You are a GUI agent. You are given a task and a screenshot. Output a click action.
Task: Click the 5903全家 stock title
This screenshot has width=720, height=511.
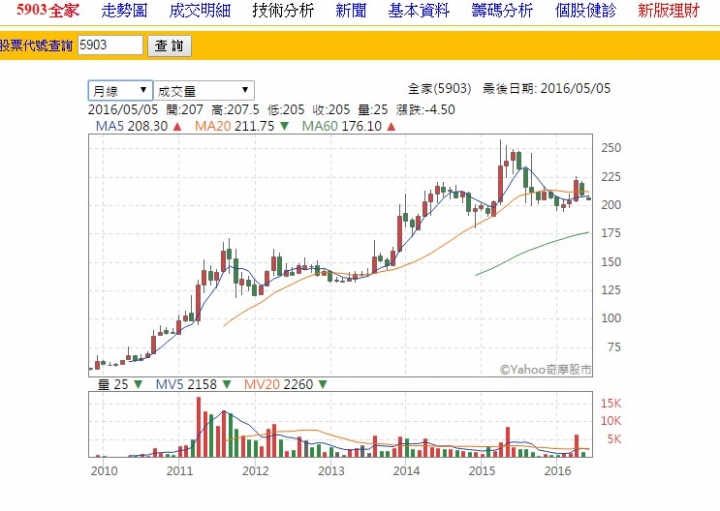click(48, 11)
